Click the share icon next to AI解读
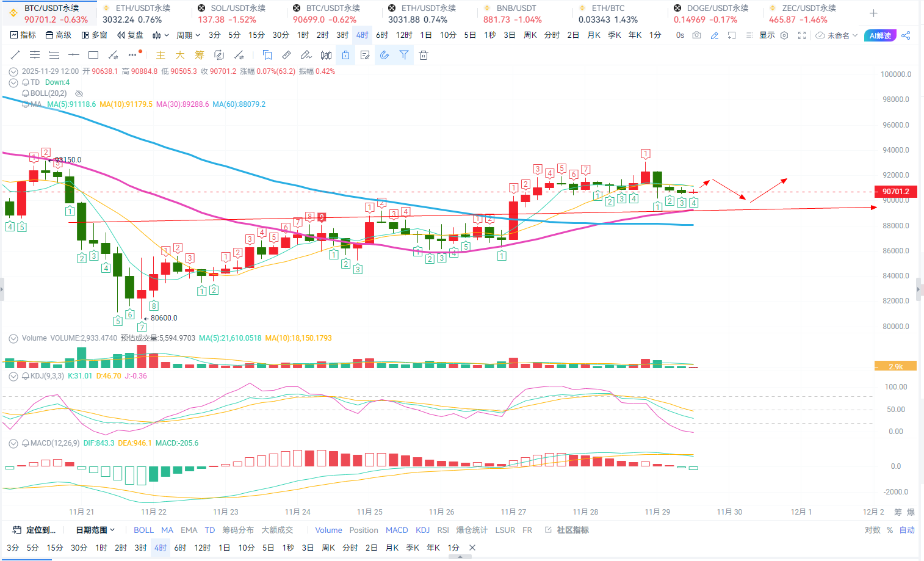Screen dimensions: 924x561 coord(906,35)
